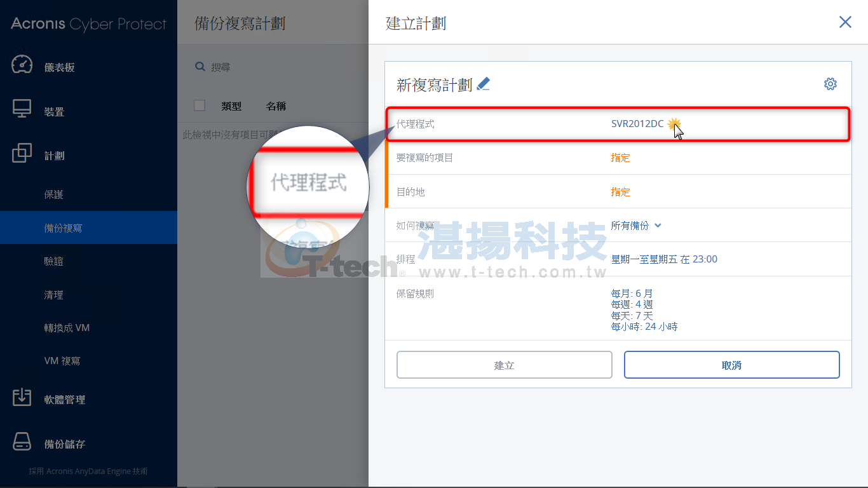
Task: Click the 排程 row label
Action: (405, 259)
